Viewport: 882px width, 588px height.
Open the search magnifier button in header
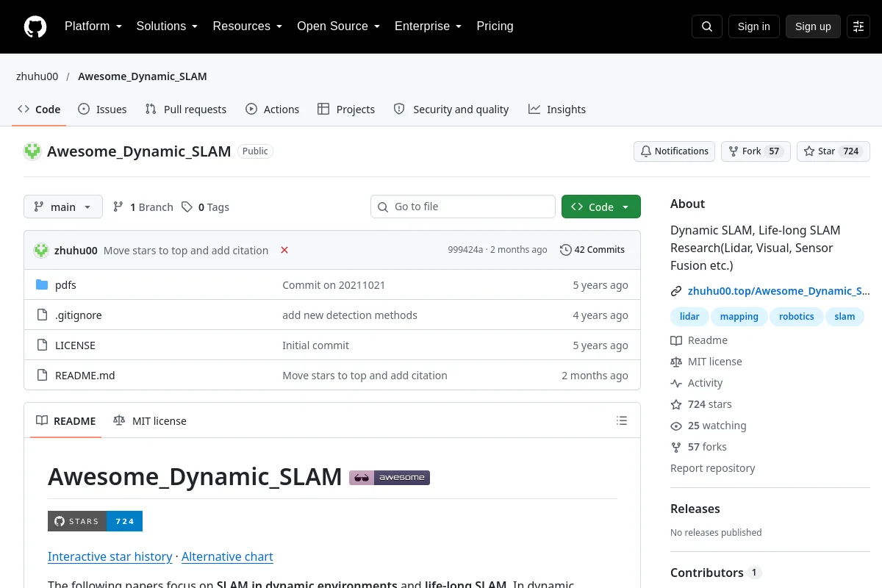(707, 26)
